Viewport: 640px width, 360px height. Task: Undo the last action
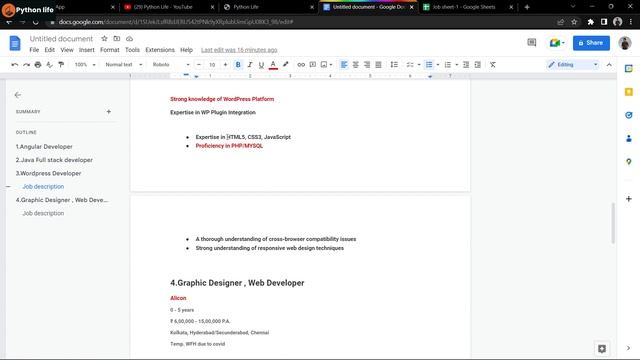[15, 64]
